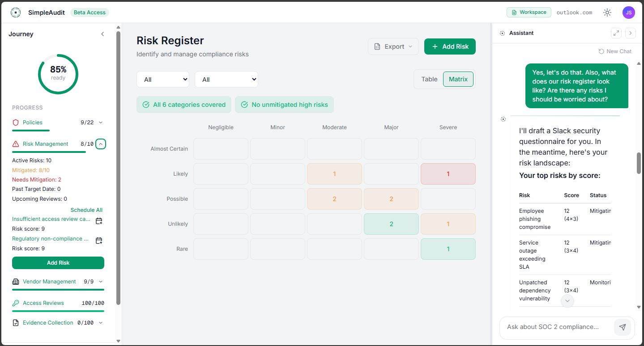Click the Schedule All link

[86, 210]
